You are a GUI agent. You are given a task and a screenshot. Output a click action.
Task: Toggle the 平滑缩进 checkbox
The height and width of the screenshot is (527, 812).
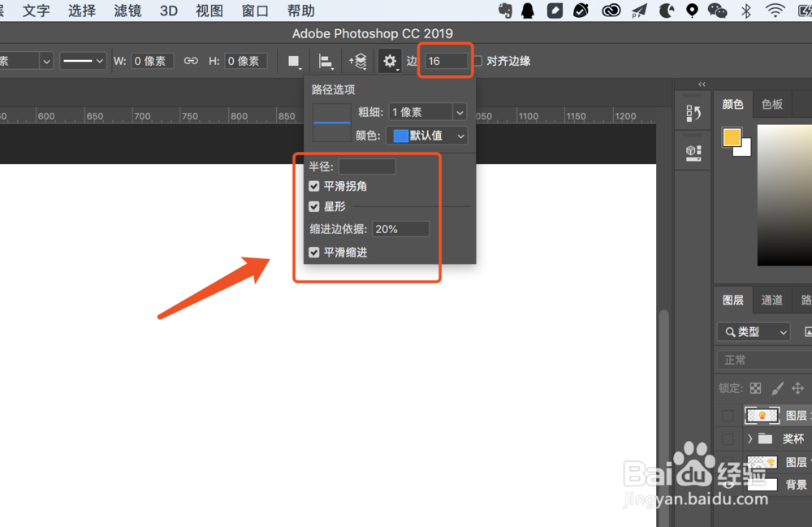[313, 253]
